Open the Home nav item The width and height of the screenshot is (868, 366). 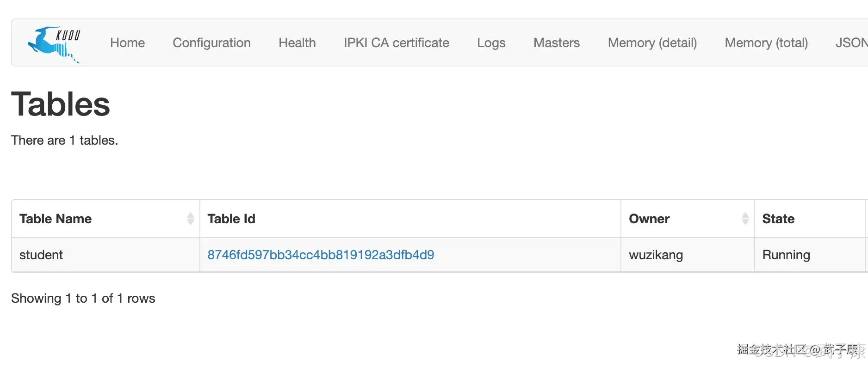point(127,43)
